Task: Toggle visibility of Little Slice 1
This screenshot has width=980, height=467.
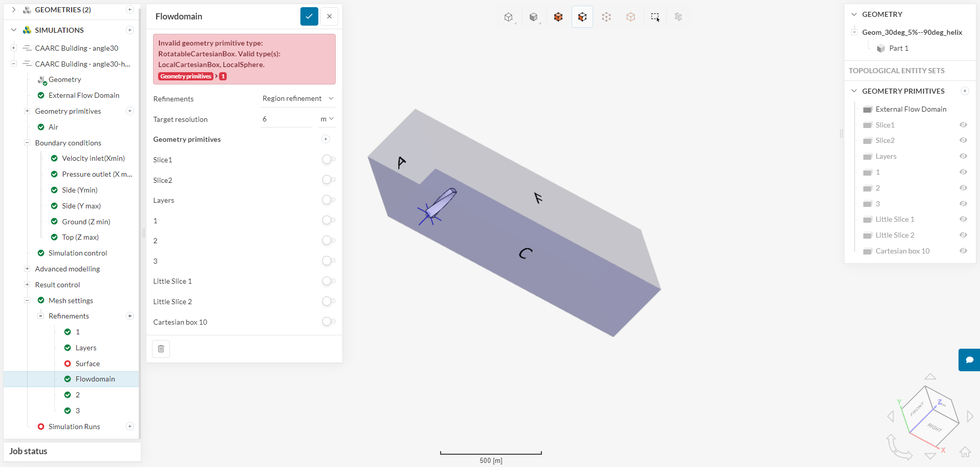Action: pos(963,219)
